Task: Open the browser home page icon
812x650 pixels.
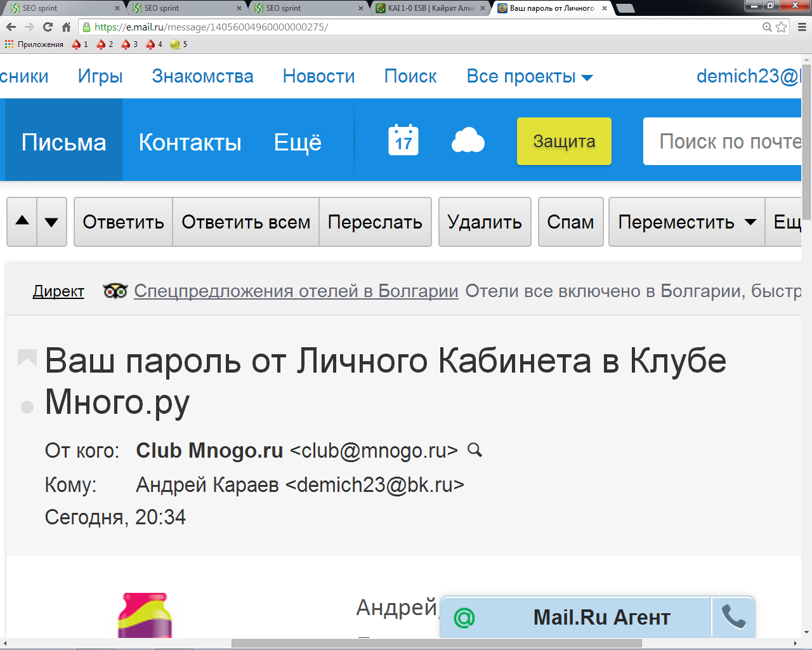Action: coord(66,27)
